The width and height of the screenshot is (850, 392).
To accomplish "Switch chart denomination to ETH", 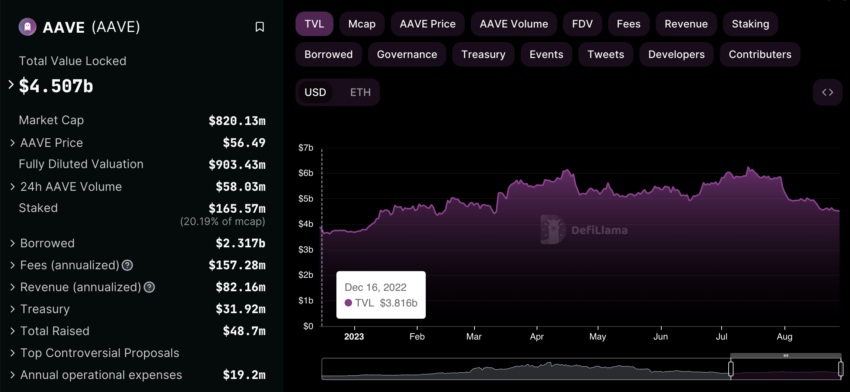I will coord(360,92).
